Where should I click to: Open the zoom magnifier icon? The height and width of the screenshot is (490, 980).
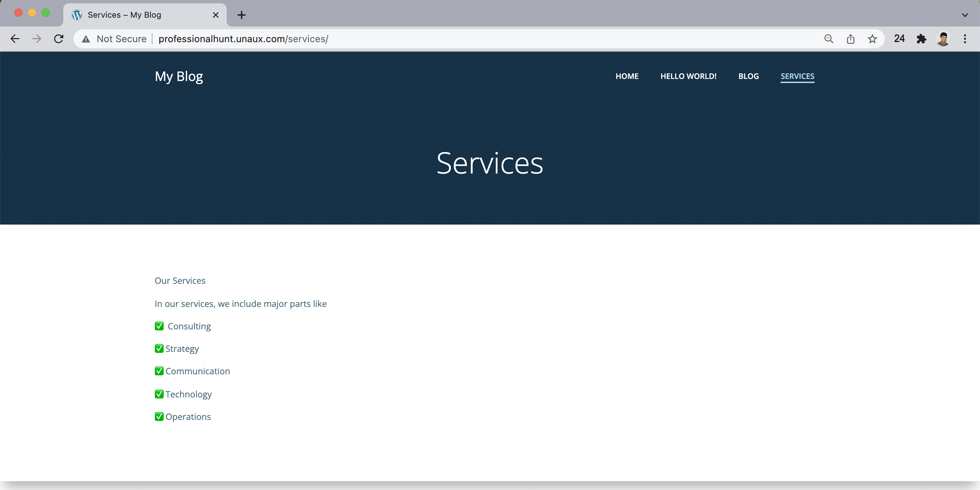pyautogui.click(x=829, y=39)
